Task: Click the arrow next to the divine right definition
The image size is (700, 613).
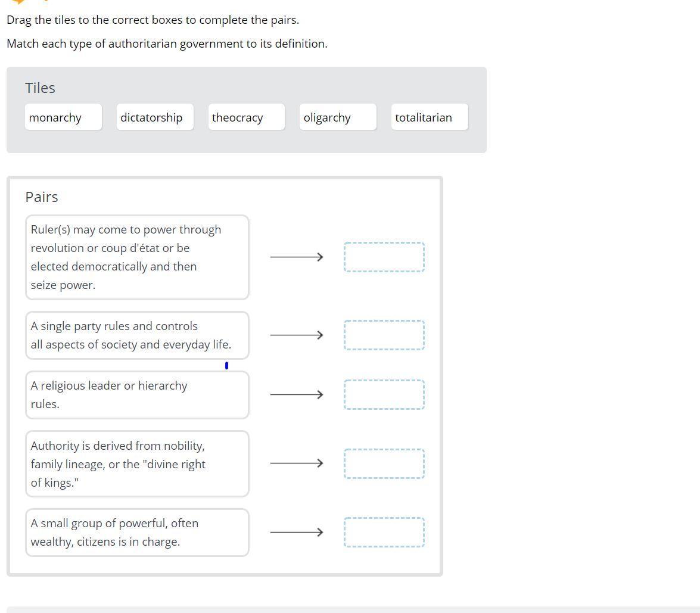Action: 297,463
